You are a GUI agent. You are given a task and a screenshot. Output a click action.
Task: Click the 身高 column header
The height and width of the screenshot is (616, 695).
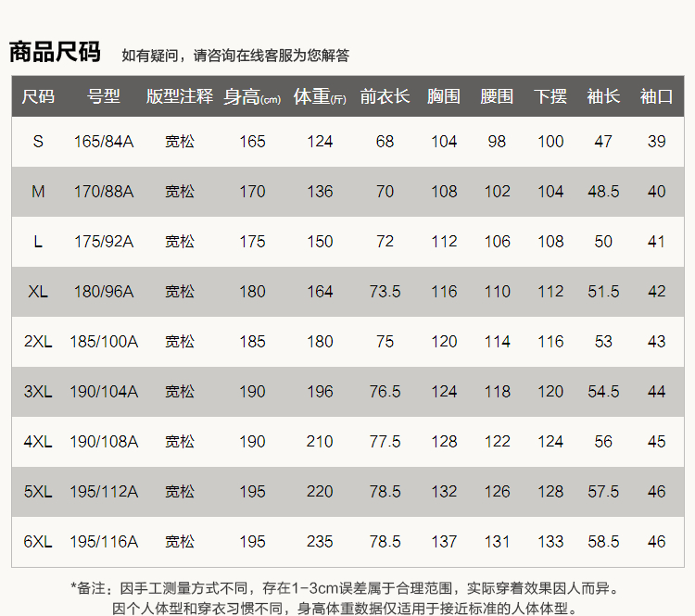pyautogui.click(x=252, y=96)
